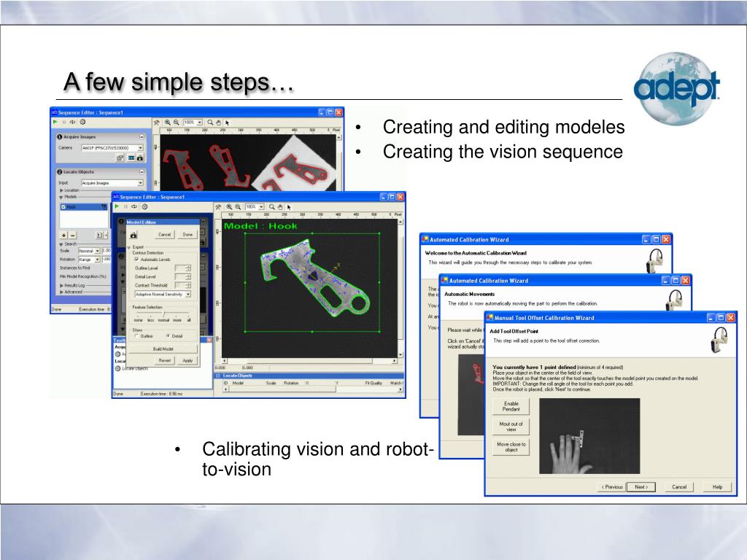The image size is (747, 560).
Task: Click Feature Selection slider handle
Action: (x=164, y=314)
